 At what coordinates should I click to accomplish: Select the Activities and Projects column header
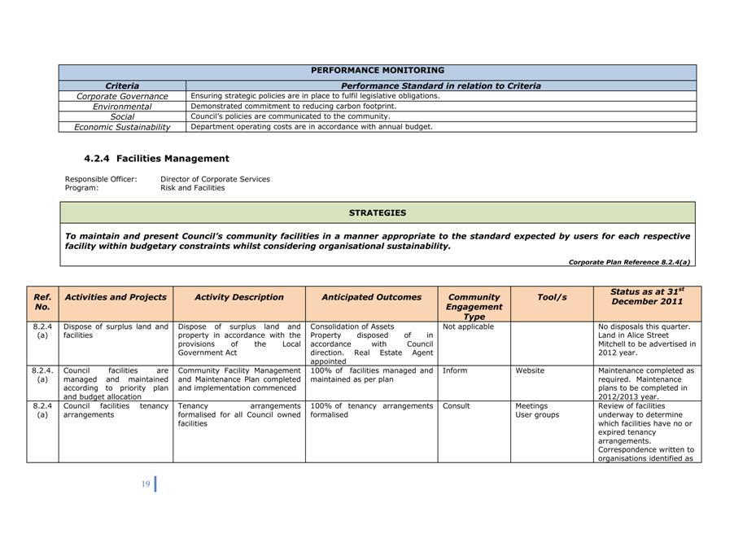tap(115, 297)
